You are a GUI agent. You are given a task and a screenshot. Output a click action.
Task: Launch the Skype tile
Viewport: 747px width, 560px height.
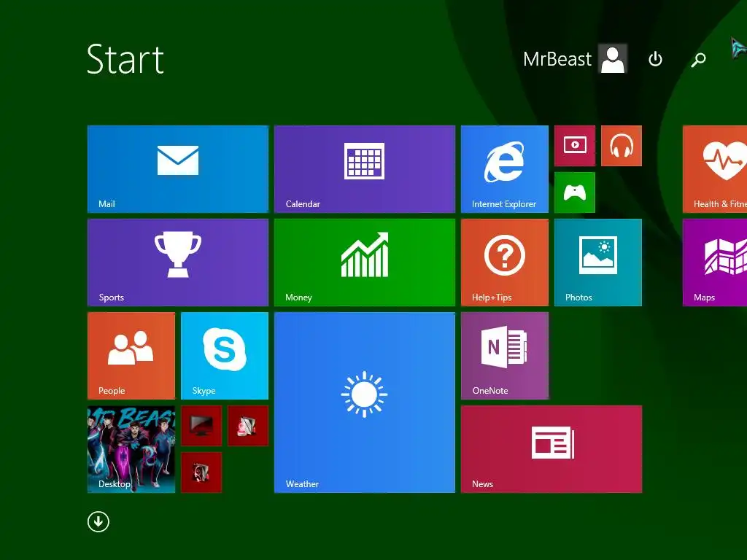(225, 355)
